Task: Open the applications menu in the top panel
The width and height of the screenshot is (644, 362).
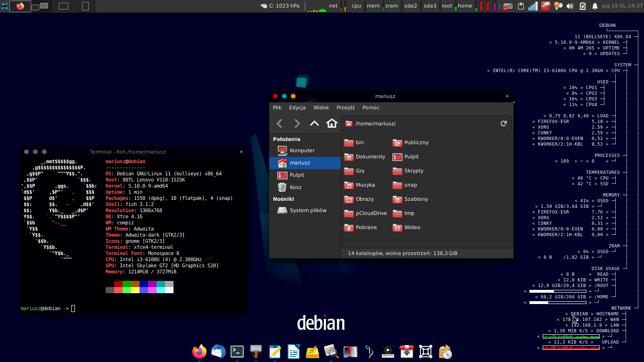Action: click(x=5, y=6)
